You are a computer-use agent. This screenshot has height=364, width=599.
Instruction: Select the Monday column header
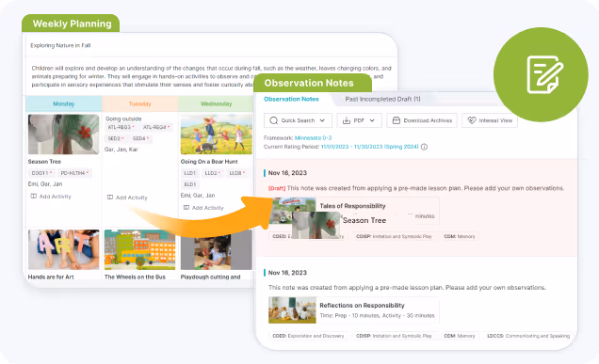pyautogui.click(x=64, y=103)
